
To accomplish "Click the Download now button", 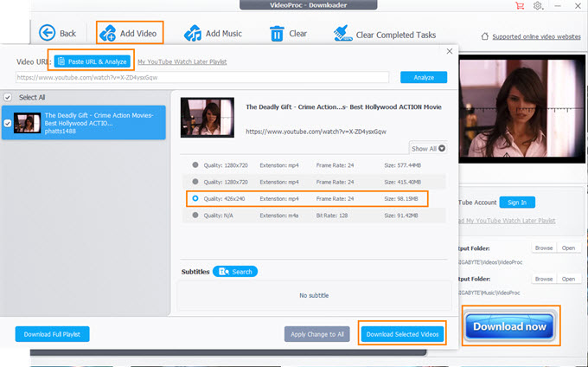I will 509,326.
